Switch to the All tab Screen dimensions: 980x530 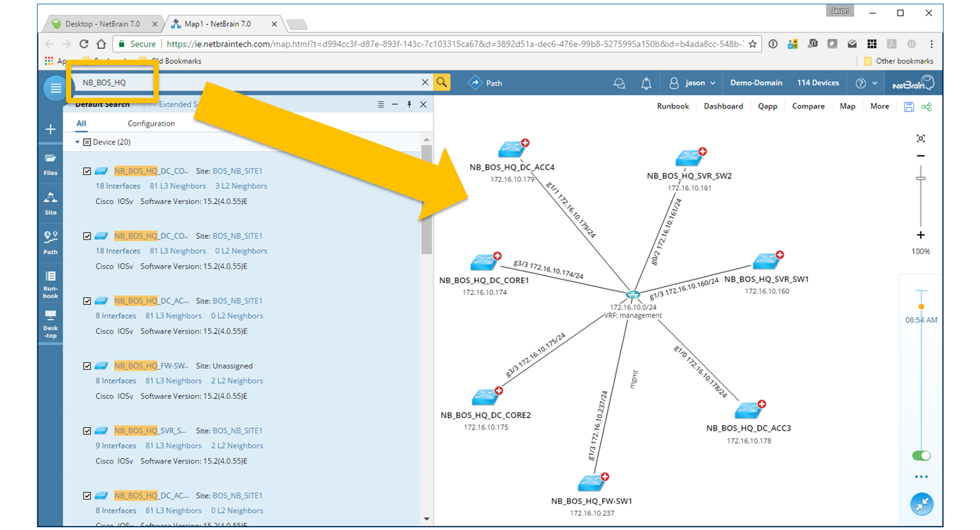(81, 124)
